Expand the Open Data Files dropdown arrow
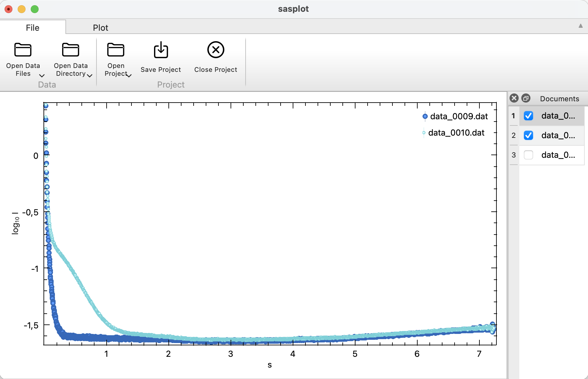The width and height of the screenshot is (588, 379). 42,75
